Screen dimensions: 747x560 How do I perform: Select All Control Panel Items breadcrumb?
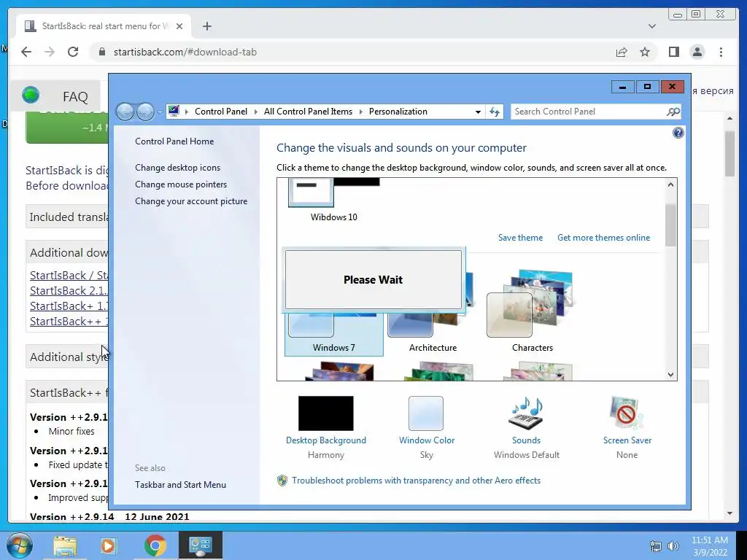click(309, 112)
